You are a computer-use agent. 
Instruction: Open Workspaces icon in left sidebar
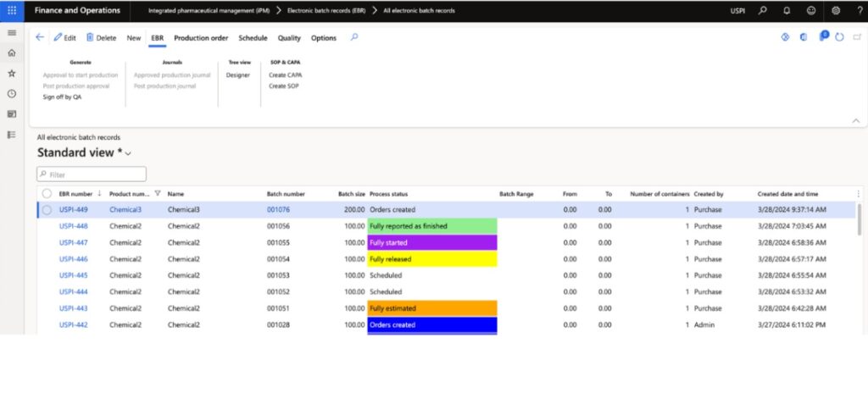(x=12, y=114)
